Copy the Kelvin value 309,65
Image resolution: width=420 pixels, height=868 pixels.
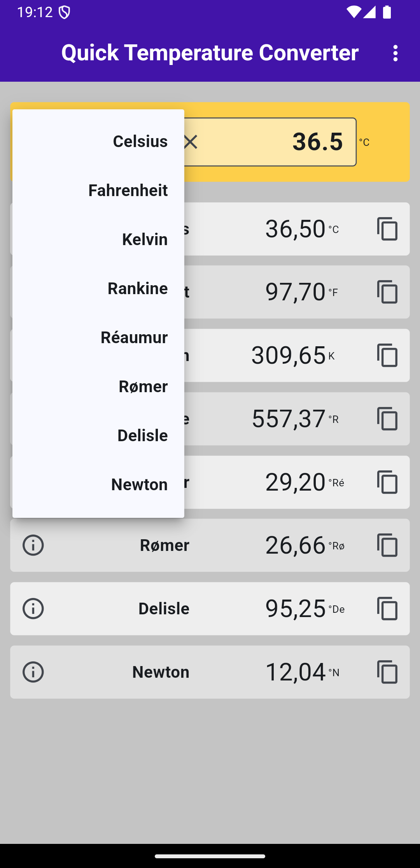tap(387, 355)
